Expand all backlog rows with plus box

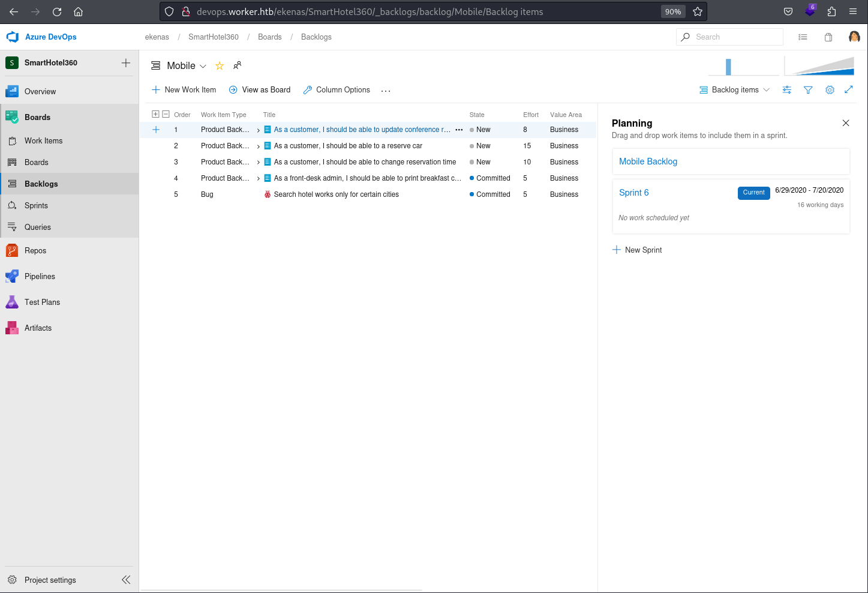pos(155,114)
